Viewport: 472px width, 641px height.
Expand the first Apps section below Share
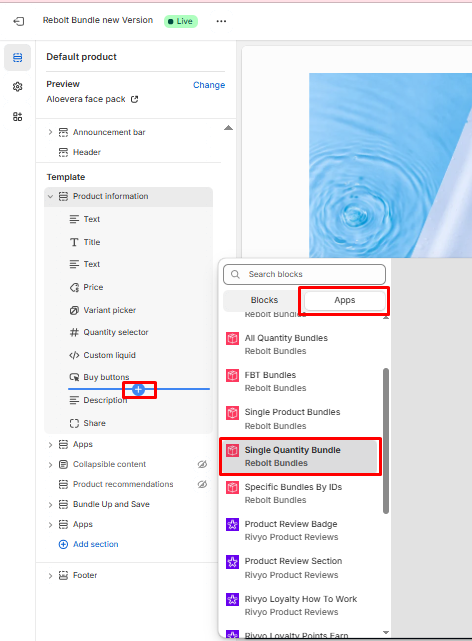tap(50, 445)
